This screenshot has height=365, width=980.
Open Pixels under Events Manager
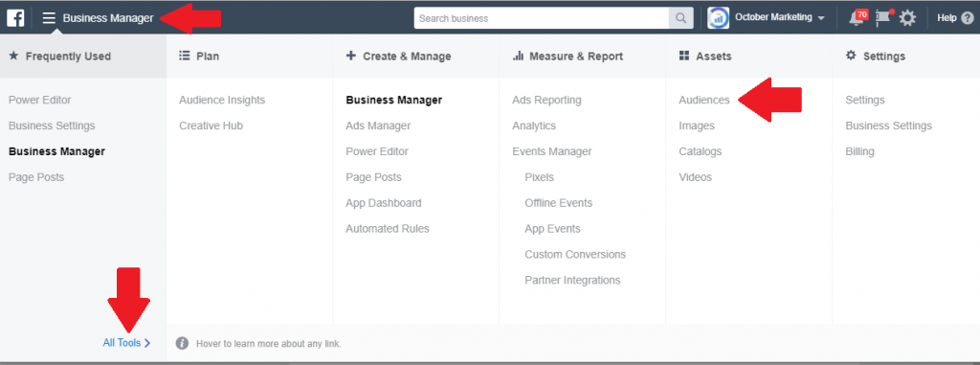tap(540, 177)
